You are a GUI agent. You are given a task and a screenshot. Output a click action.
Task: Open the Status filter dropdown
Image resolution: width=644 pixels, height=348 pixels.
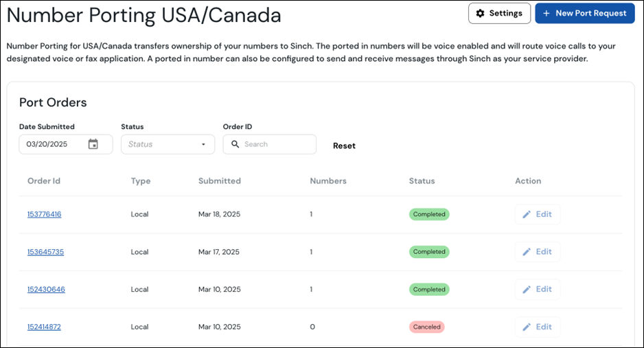pyautogui.click(x=168, y=144)
